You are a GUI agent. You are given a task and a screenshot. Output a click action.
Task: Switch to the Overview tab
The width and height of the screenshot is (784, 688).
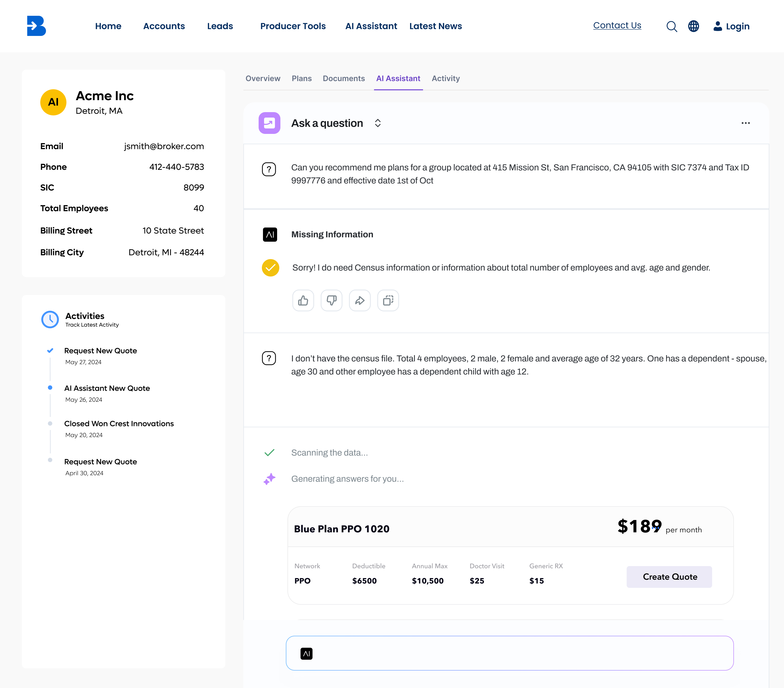click(263, 79)
